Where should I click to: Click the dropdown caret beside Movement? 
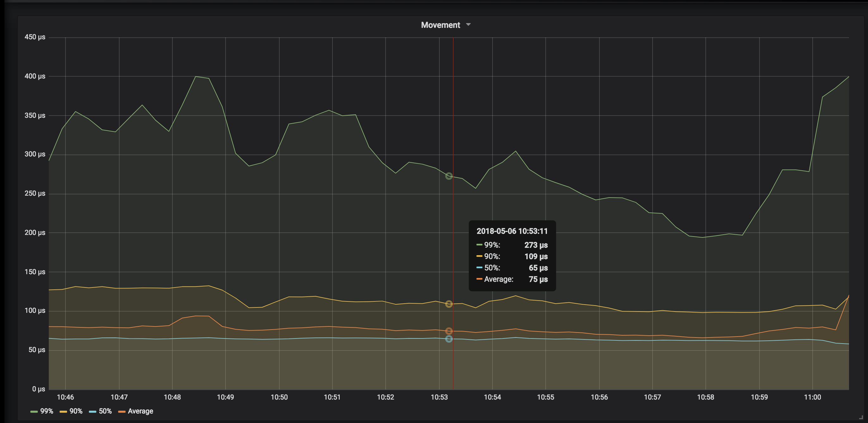click(468, 25)
